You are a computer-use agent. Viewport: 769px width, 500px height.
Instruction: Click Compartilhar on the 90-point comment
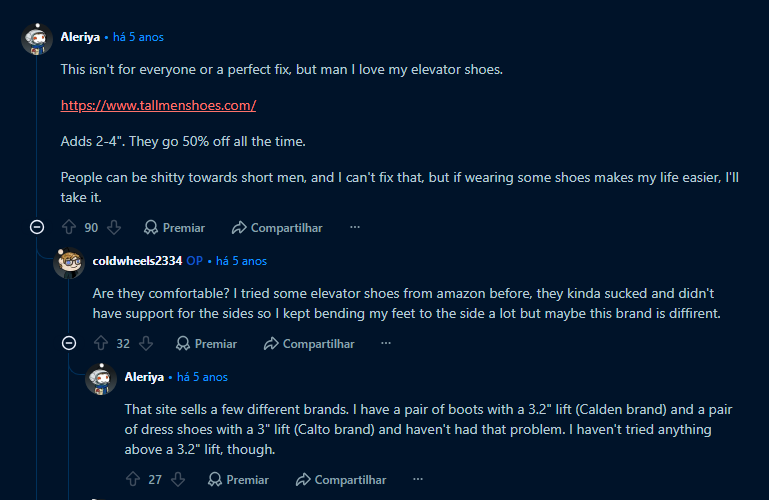(x=277, y=227)
